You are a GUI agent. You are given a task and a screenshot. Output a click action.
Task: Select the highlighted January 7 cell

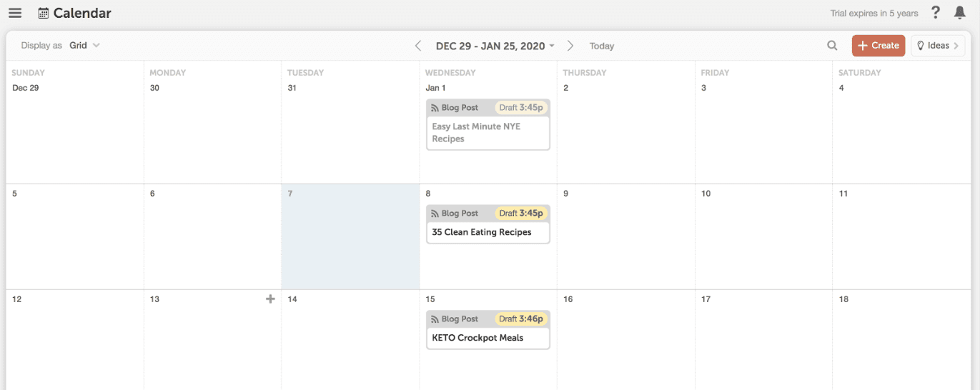[350, 236]
